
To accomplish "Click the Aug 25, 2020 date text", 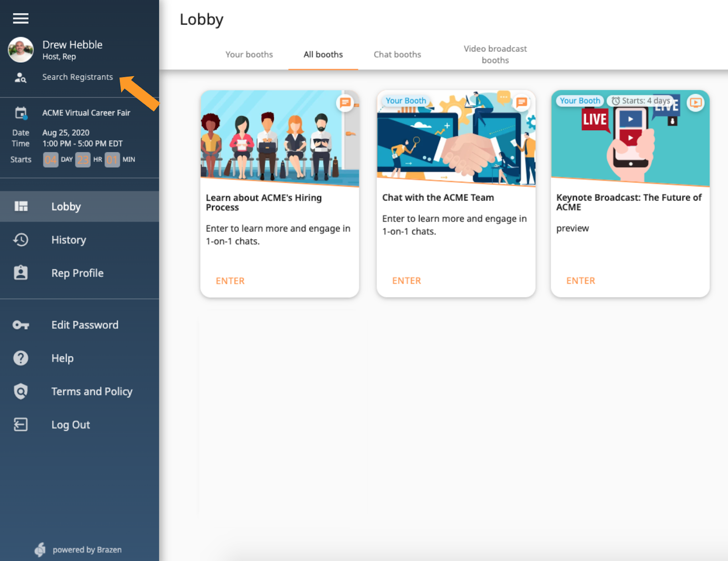I will click(66, 132).
